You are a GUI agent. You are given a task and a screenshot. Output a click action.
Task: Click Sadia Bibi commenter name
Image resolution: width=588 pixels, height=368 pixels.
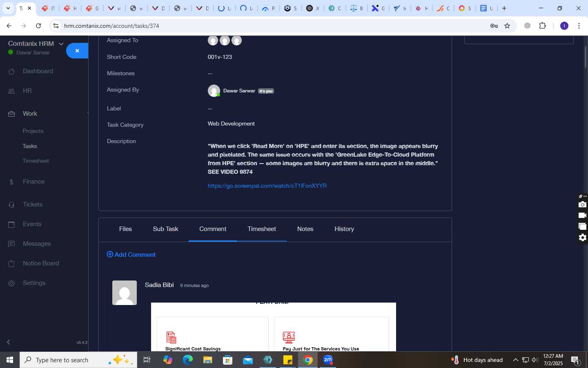[x=159, y=285]
